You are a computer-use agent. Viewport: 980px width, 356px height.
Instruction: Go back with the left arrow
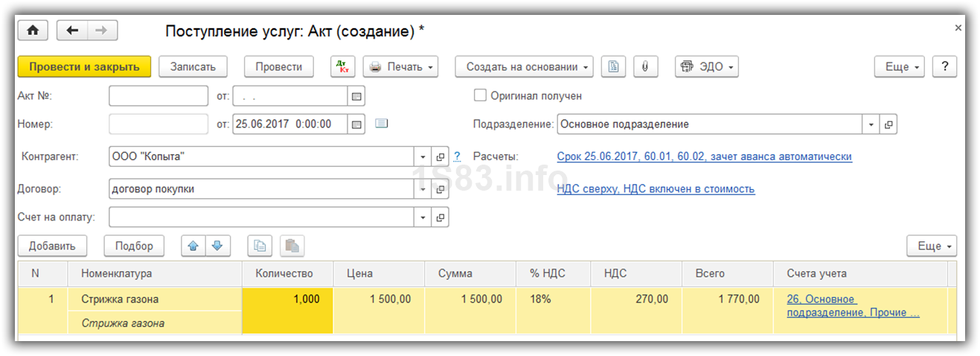click(x=72, y=31)
